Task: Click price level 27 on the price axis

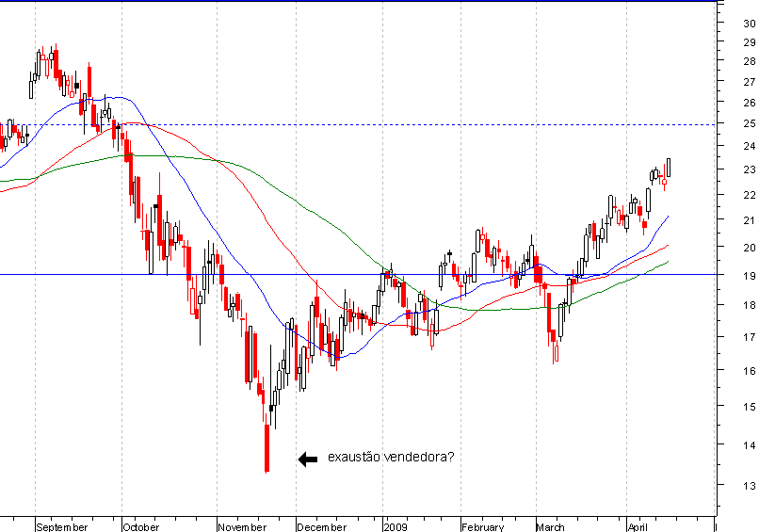Action: 750,82
